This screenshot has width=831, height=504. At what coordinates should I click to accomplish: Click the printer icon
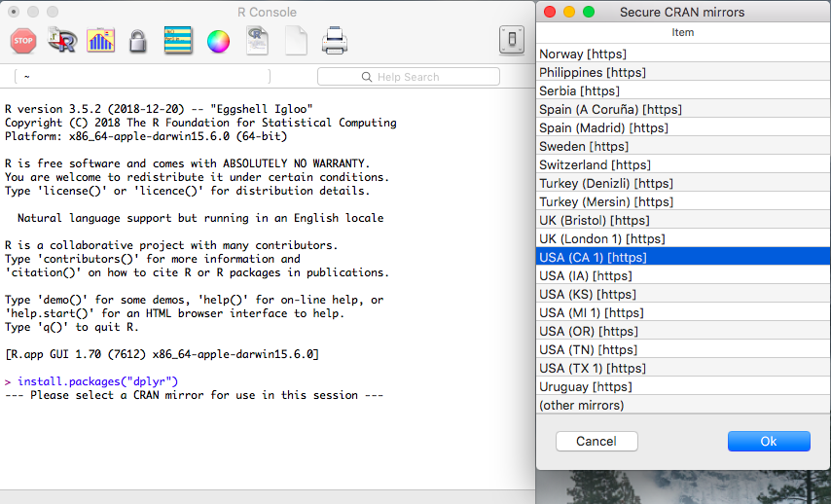(335, 41)
